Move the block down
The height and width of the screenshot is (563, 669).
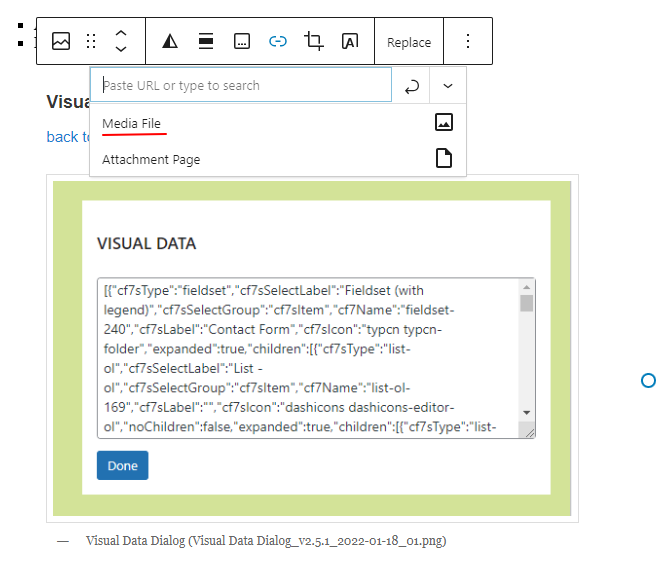point(121,49)
